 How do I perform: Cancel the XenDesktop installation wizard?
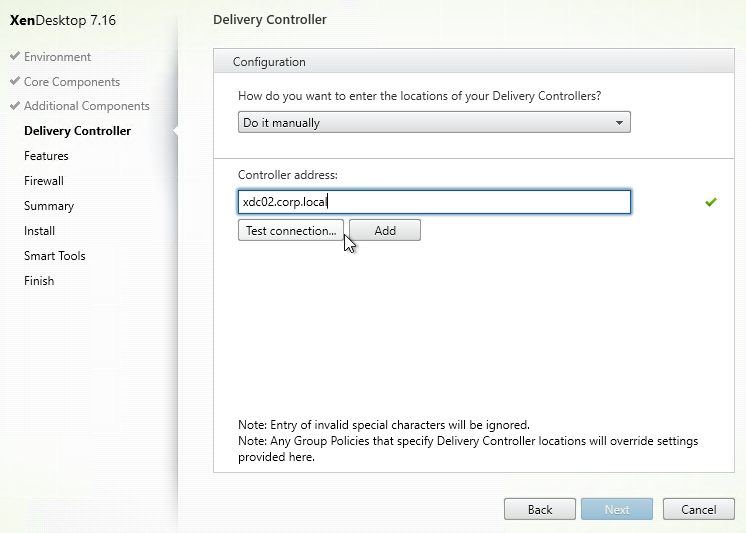[698, 509]
